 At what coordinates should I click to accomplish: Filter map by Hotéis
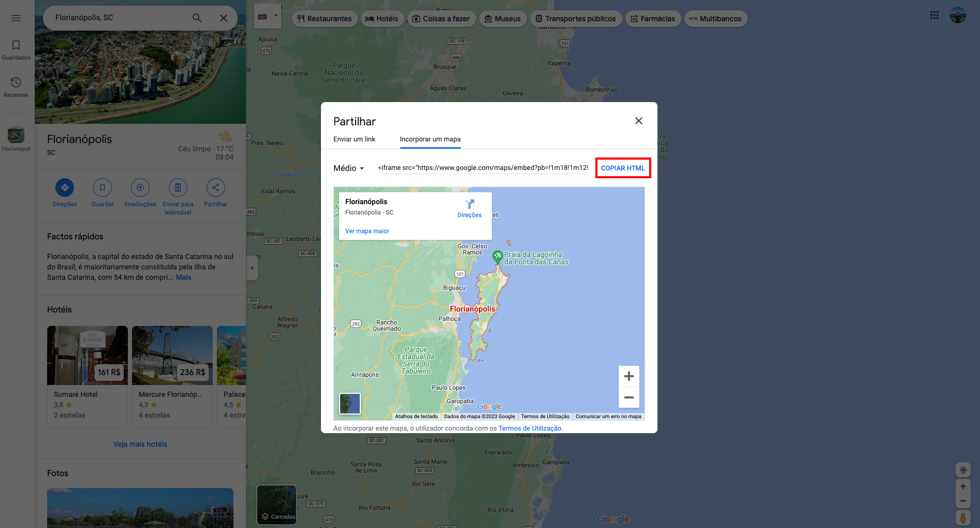point(382,19)
